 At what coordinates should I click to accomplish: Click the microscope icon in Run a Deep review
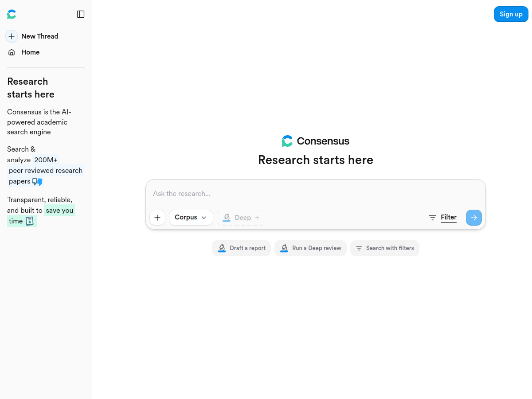pos(284,248)
